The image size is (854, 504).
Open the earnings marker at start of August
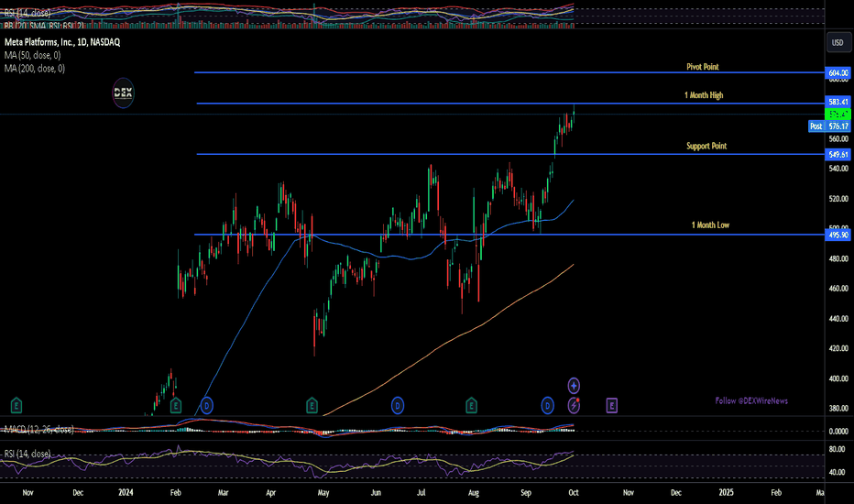471,405
